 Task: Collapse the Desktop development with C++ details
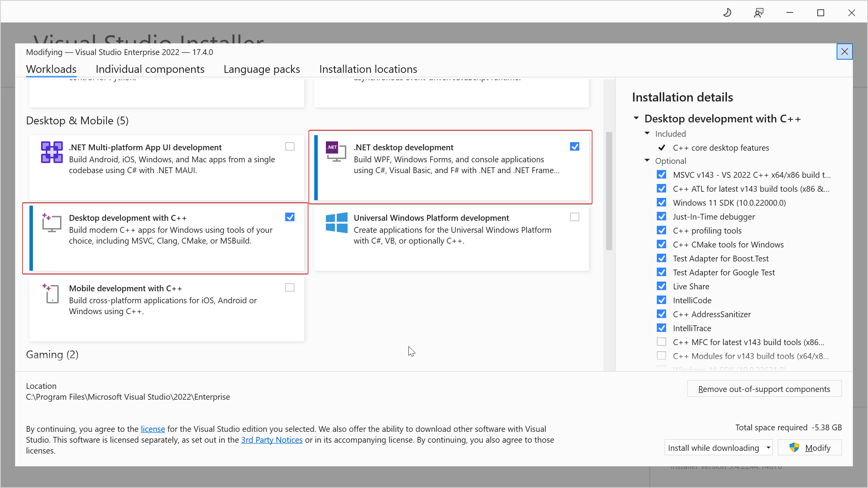tap(636, 118)
